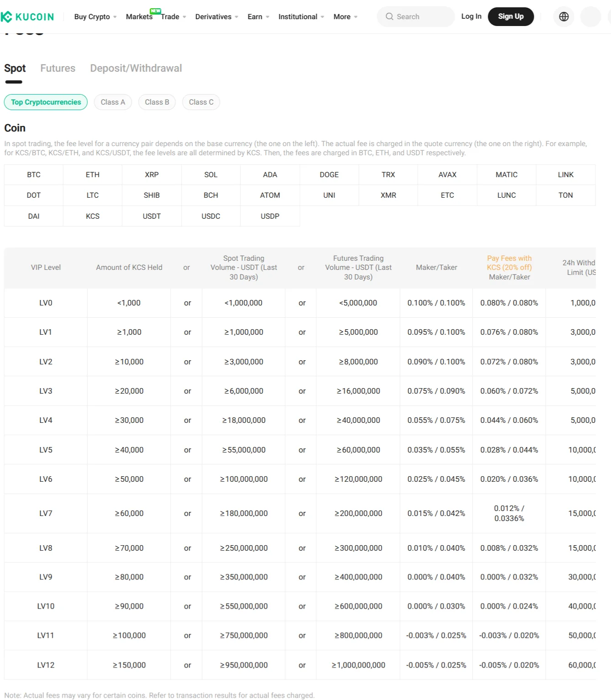Click inside the Search input field

pyautogui.click(x=416, y=16)
